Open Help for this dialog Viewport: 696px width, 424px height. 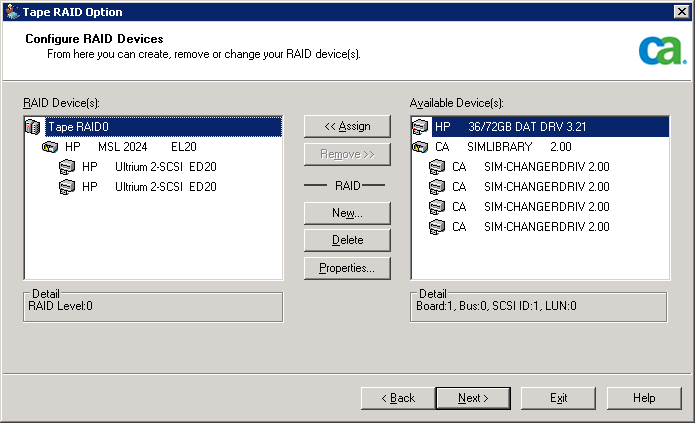(x=644, y=398)
